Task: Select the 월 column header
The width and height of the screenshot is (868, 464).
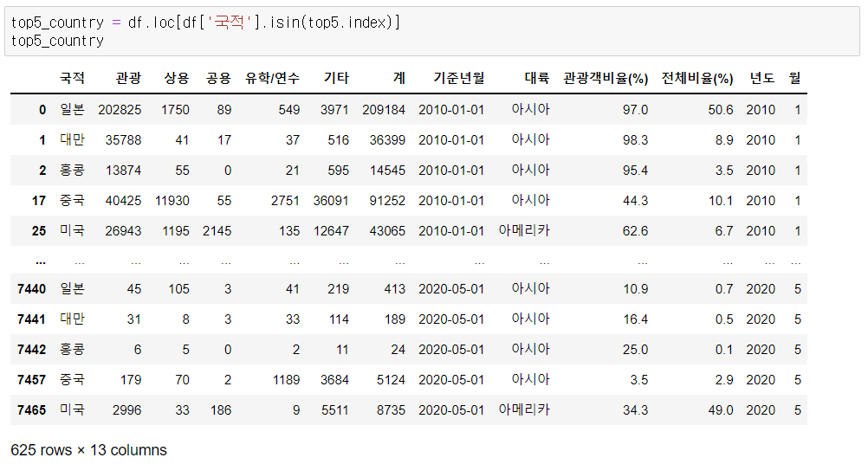Action: (795, 78)
